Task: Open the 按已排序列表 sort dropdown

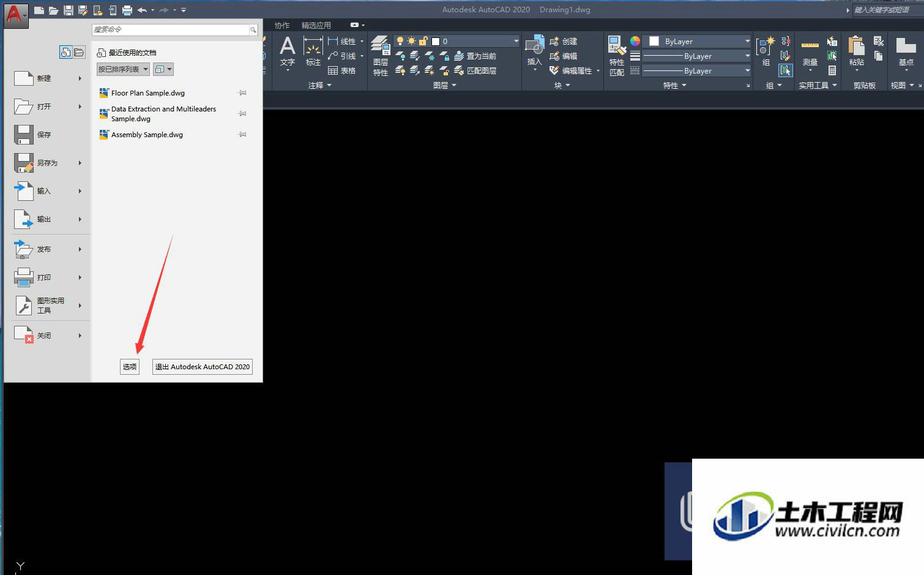Action: click(x=123, y=69)
